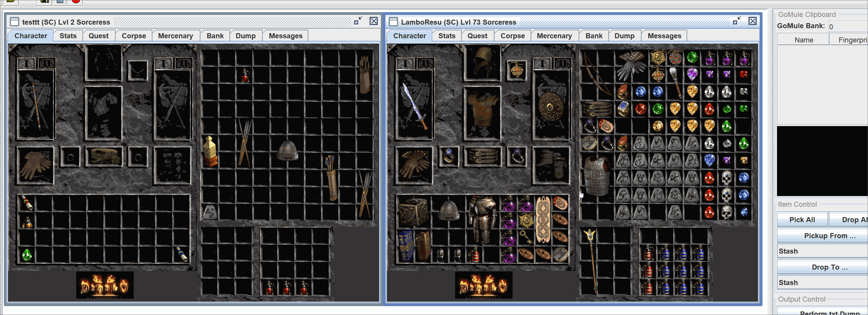Restore the testtt internal window

(358, 21)
